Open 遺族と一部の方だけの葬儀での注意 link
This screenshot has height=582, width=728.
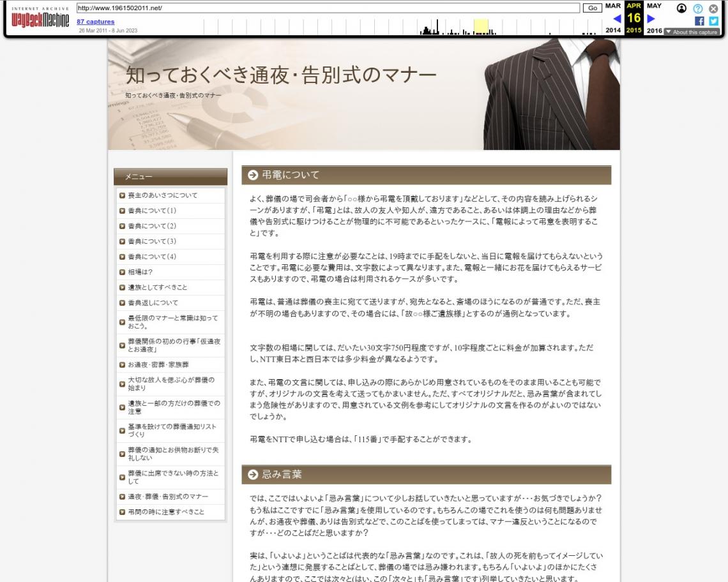pos(174,407)
